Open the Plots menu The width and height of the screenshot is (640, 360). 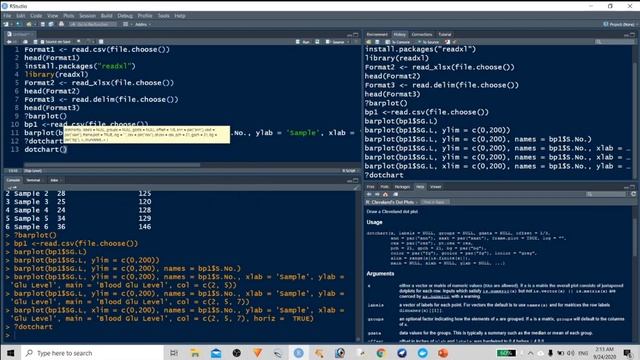(69, 16)
